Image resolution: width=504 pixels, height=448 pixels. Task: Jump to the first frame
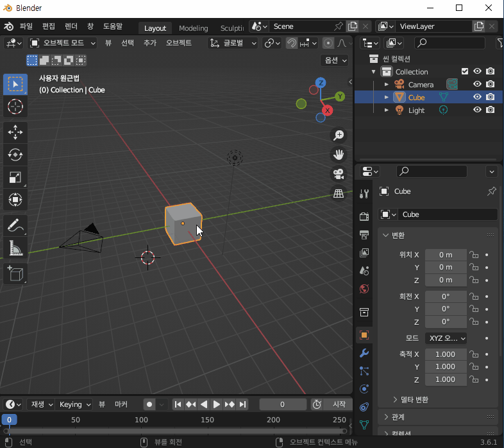[178, 404]
